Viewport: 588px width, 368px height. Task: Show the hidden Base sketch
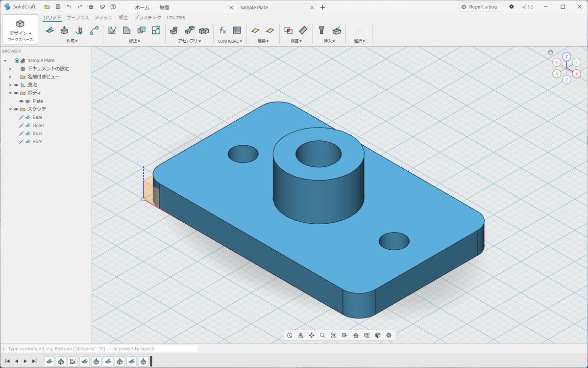[21, 117]
